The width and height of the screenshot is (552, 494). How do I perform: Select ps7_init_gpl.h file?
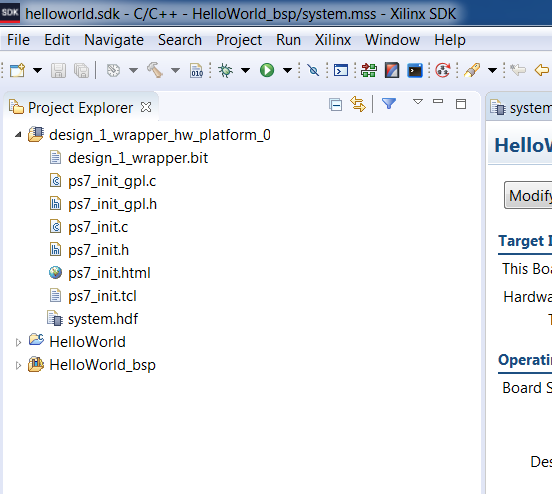[112, 204]
